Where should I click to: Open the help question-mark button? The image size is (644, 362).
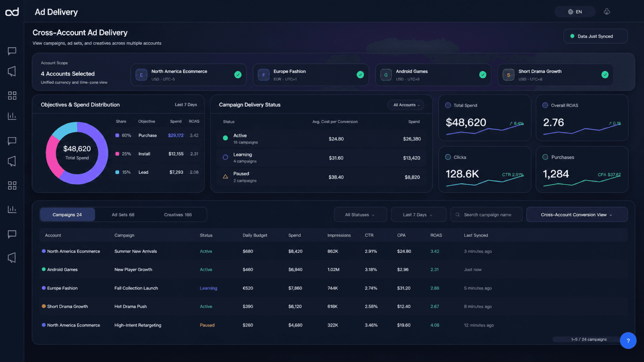click(x=628, y=341)
